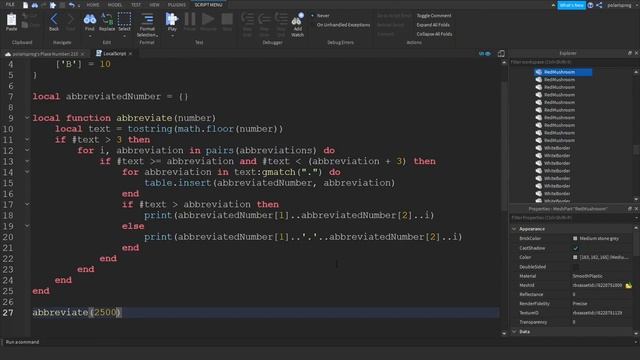Click Expand All Folds
Screen dimensions: 640x360
[x=433, y=25]
